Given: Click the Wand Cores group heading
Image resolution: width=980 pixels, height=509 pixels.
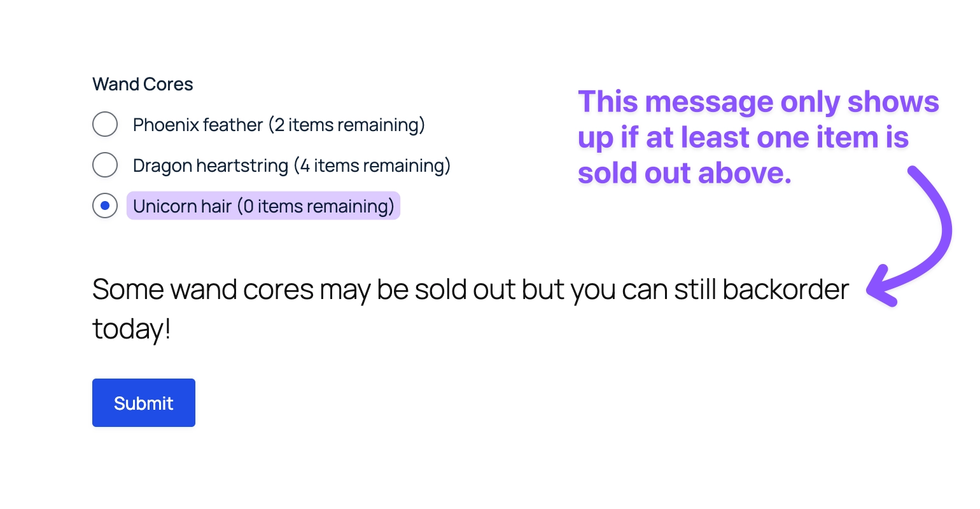Looking at the screenshot, I should pyautogui.click(x=143, y=84).
